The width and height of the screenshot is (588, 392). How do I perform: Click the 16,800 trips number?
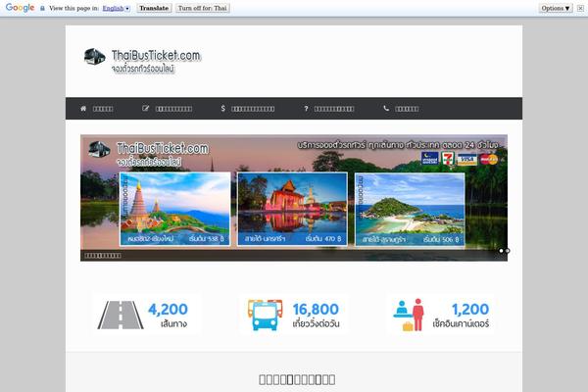[x=316, y=309]
